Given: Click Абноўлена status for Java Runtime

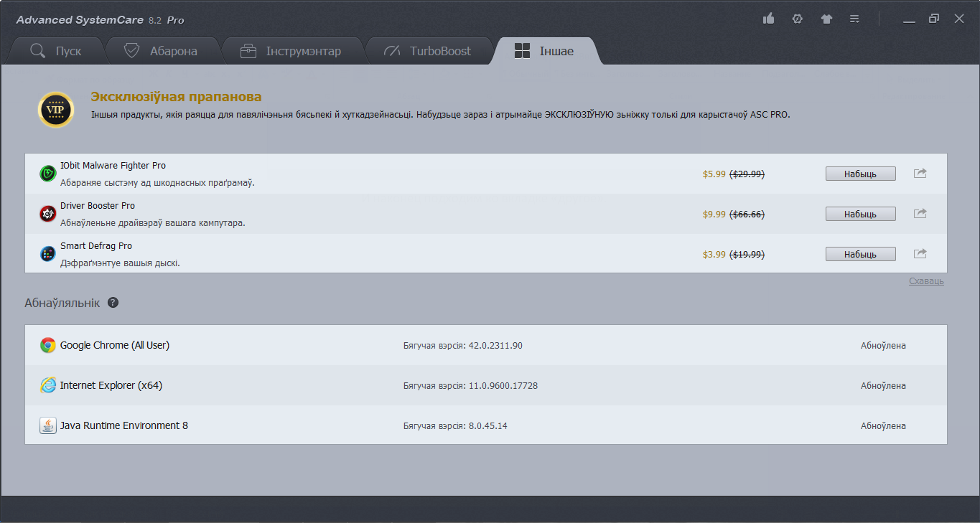Looking at the screenshot, I should (x=883, y=426).
